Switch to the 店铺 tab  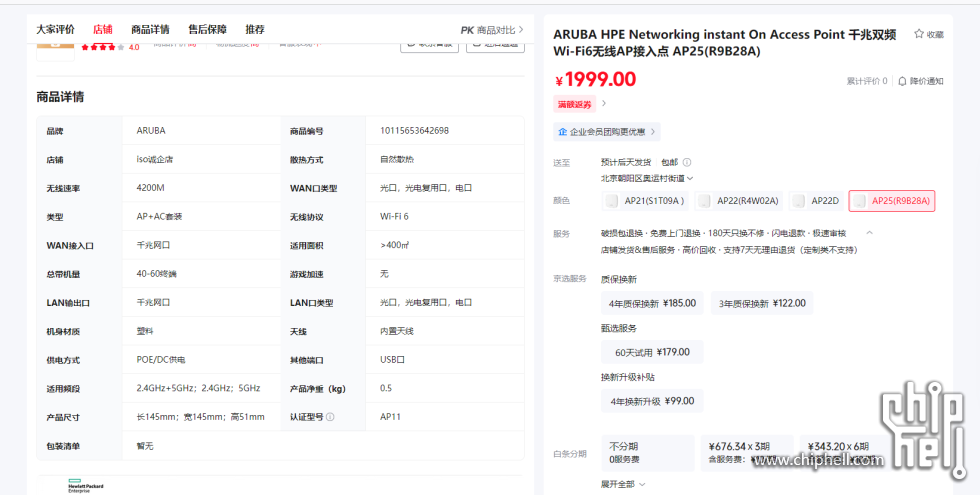coord(102,29)
